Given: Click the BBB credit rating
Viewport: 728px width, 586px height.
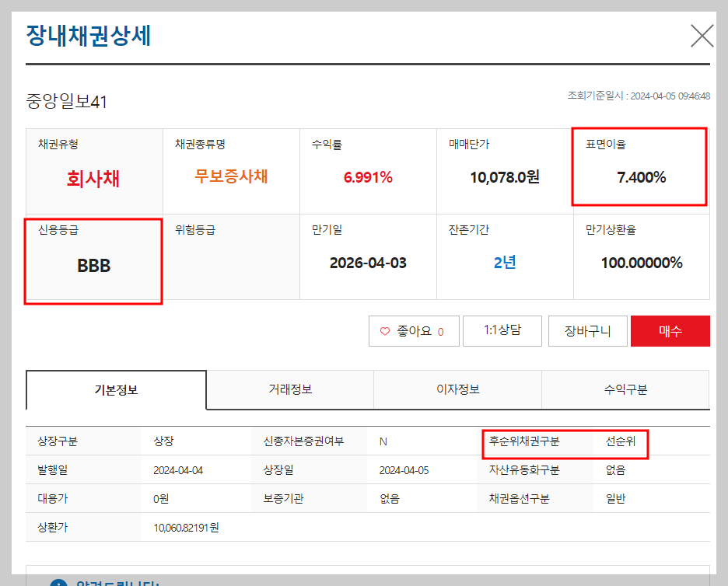Looking at the screenshot, I should point(94,266).
